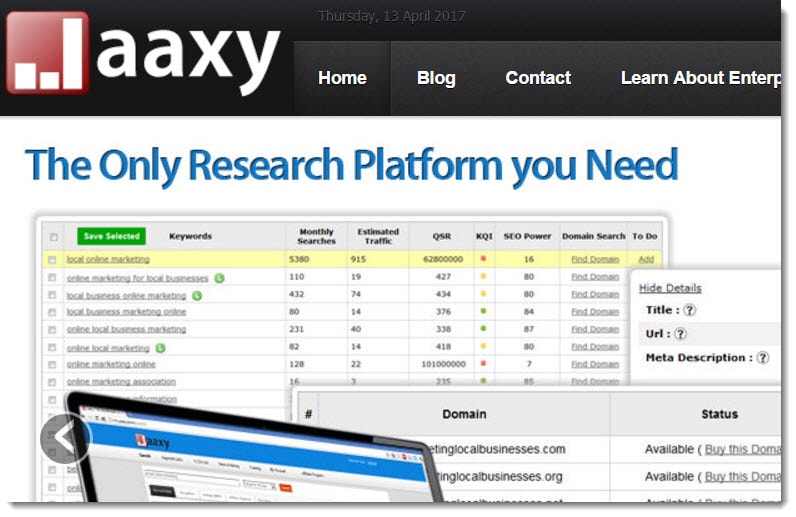This screenshot has height=517, width=796.
Task: Check the box for online marketing for local businesses
Action: tap(52, 278)
